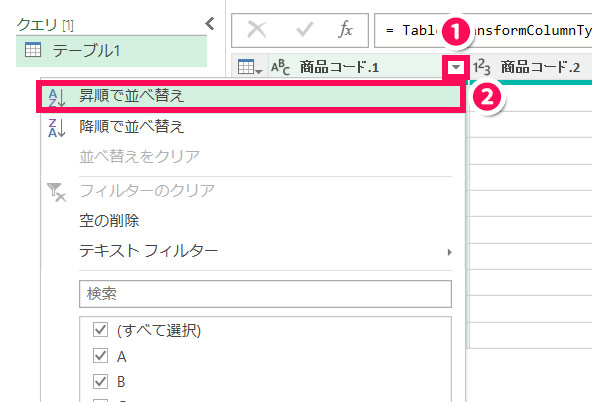Click the テーブル1 table icon in the query list
This screenshot has height=402, width=592.
pos(33,50)
